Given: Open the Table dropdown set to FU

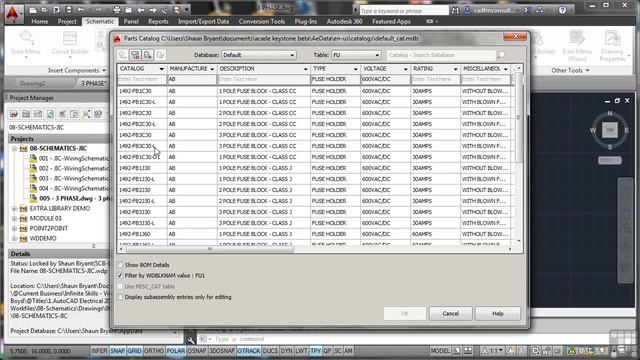Looking at the screenshot, I should (x=356, y=55).
